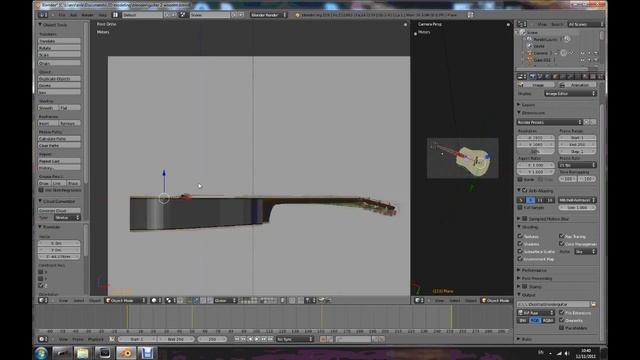Open File menu in top header
The image size is (640, 360).
62,15
